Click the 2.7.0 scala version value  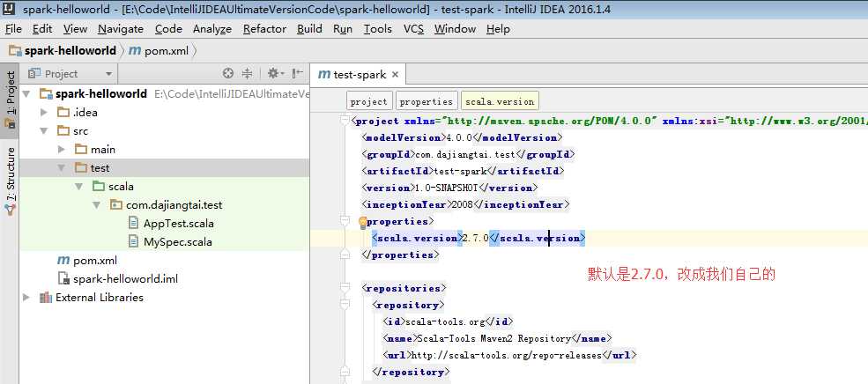[476, 238]
